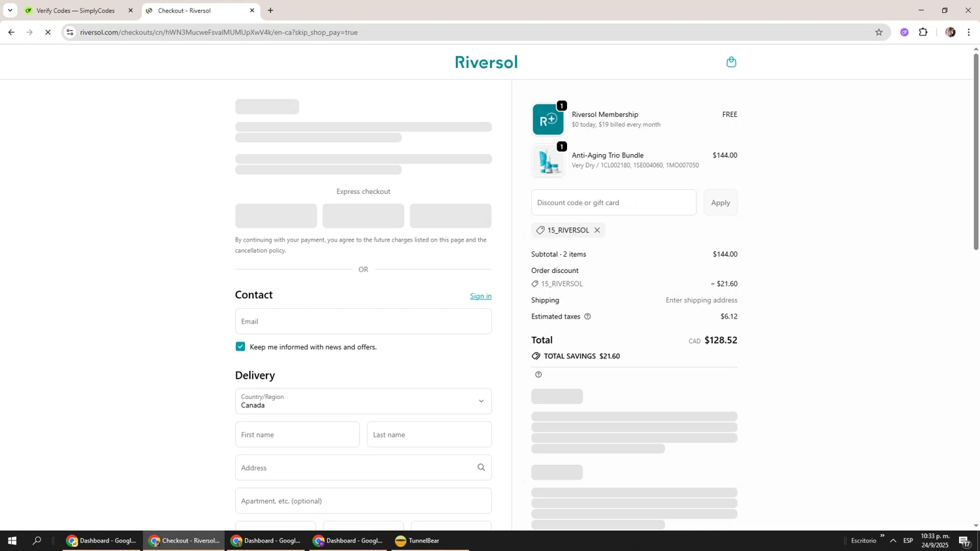
Task: Open the Extensions puzzle icon
Action: 923,32
